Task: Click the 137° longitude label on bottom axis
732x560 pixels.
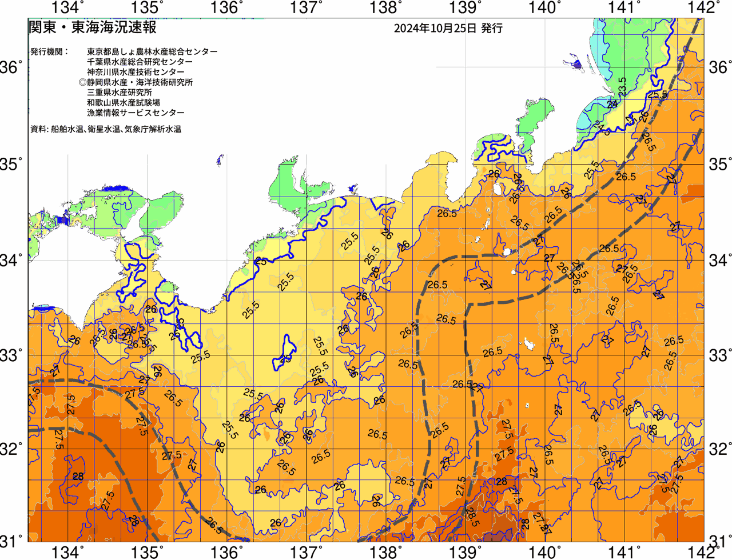Action: [x=307, y=552]
